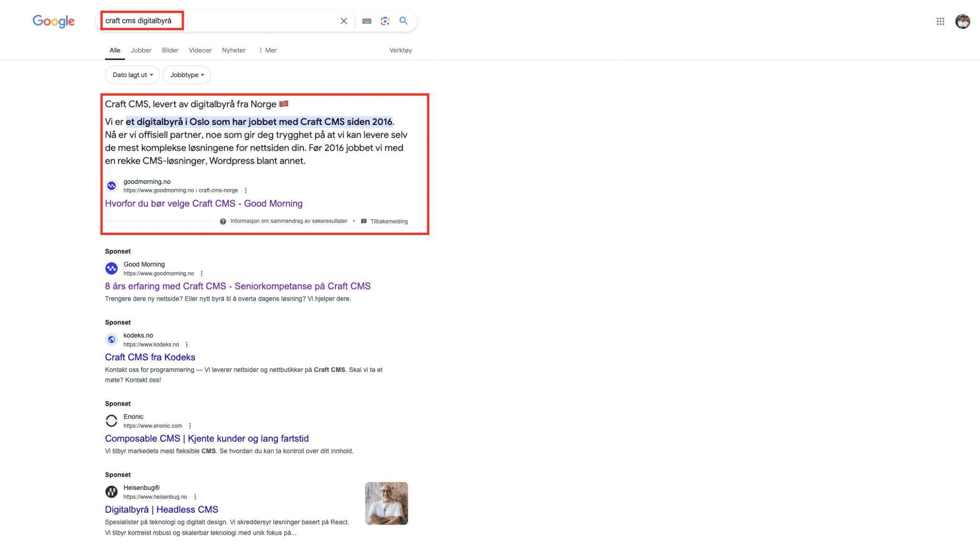Click the feedback flag icon next to Tilbakemelding
The width and height of the screenshot is (980, 548).
click(x=364, y=222)
